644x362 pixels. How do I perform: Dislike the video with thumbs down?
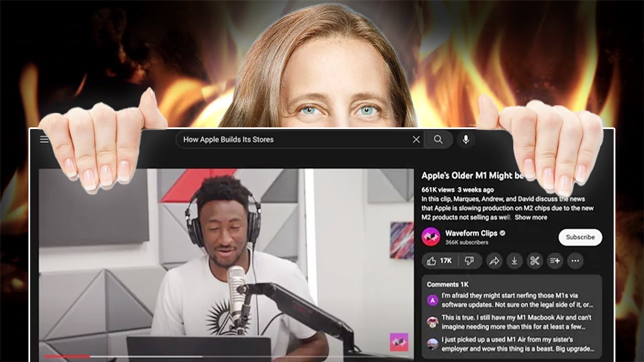469,260
